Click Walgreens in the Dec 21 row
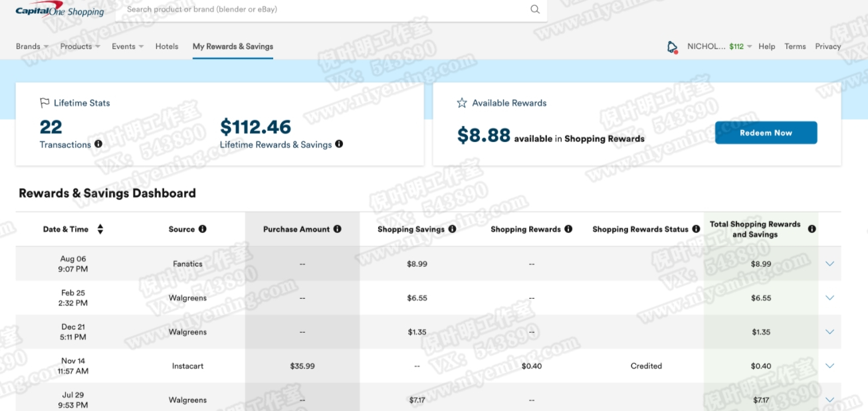 (x=188, y=332)
